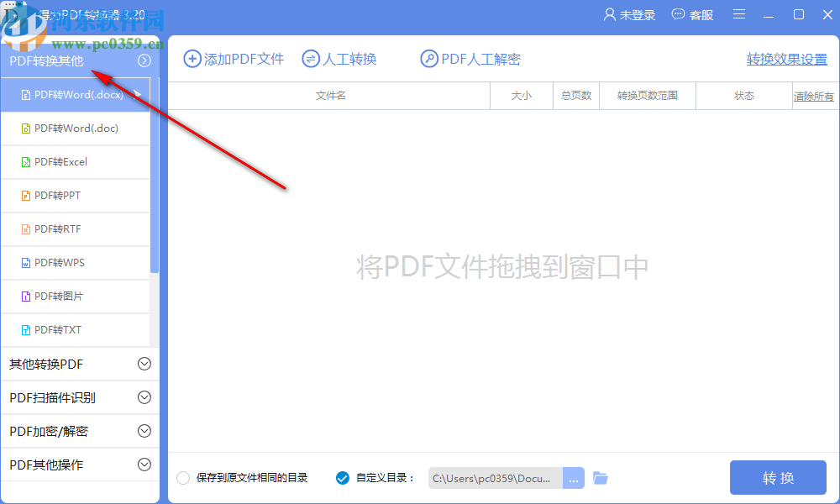This screenshot has width=840, height=504.
Task: Select 保存到原文件相同的目录 radio option
Action: (182, 477)
